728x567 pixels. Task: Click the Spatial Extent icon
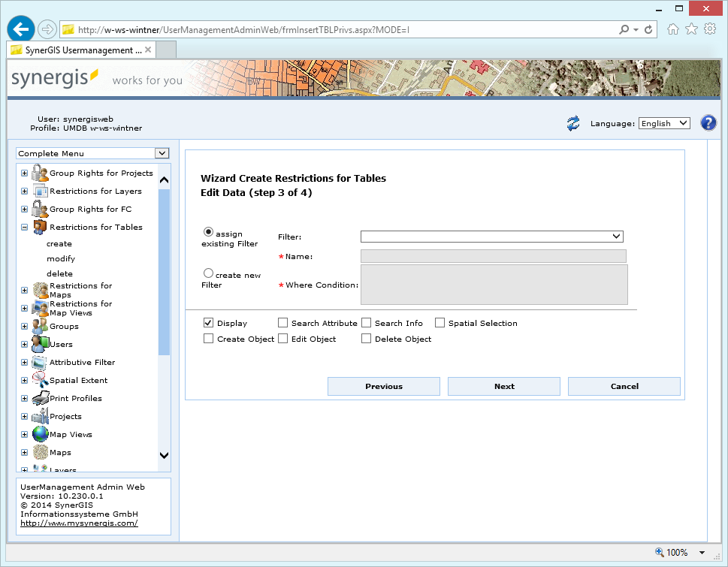tap(38, 380)
